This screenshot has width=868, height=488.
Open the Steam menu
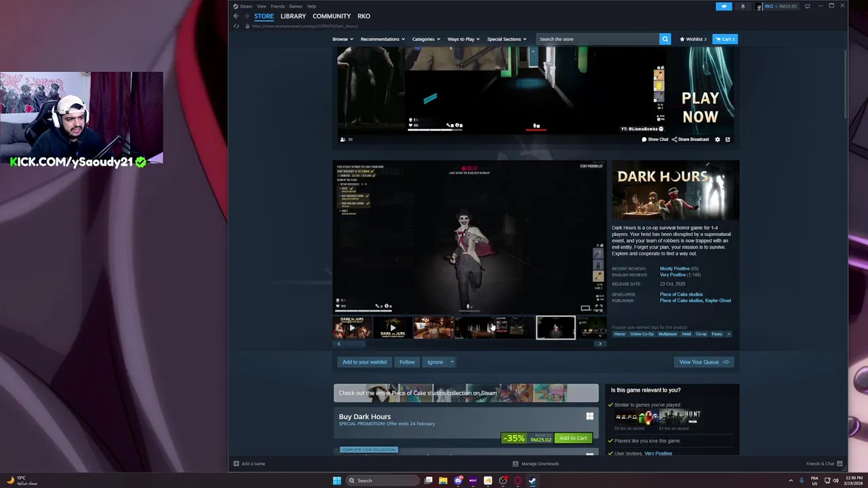pos(243,6)
